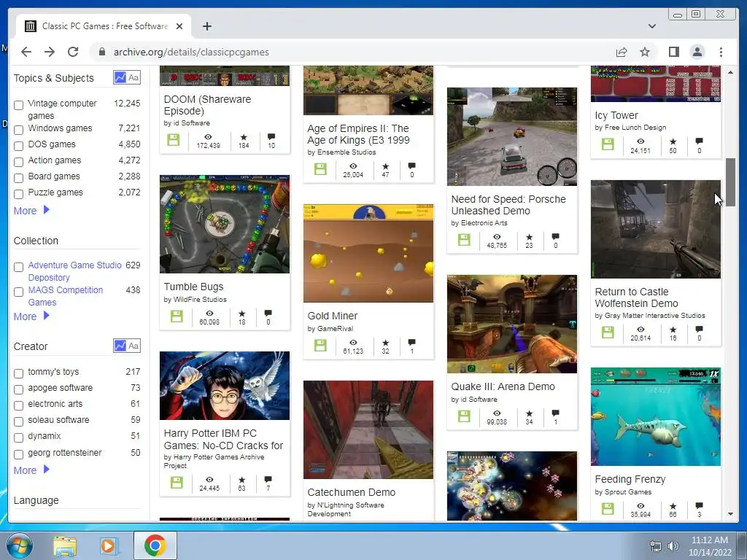Click the browser forward arrow
The height and width of the screenshot is (560, 747).
click(50, 52)
